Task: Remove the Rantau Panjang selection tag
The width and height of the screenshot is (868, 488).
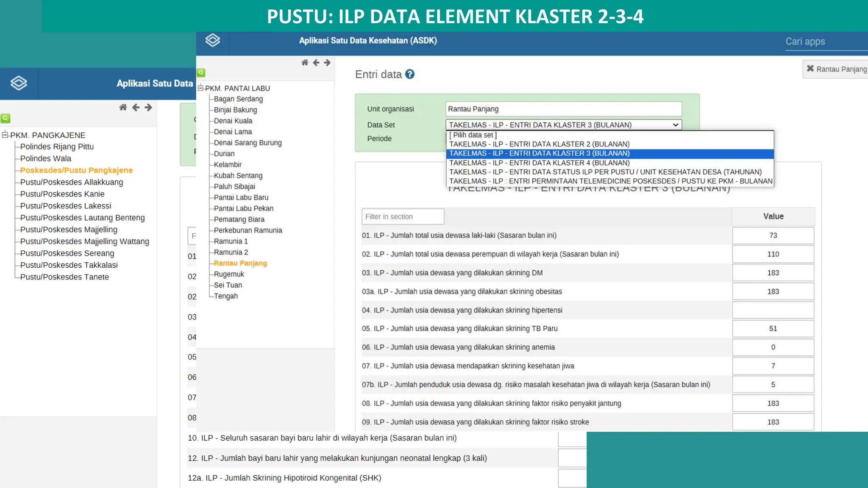Action: coord(810,69)
